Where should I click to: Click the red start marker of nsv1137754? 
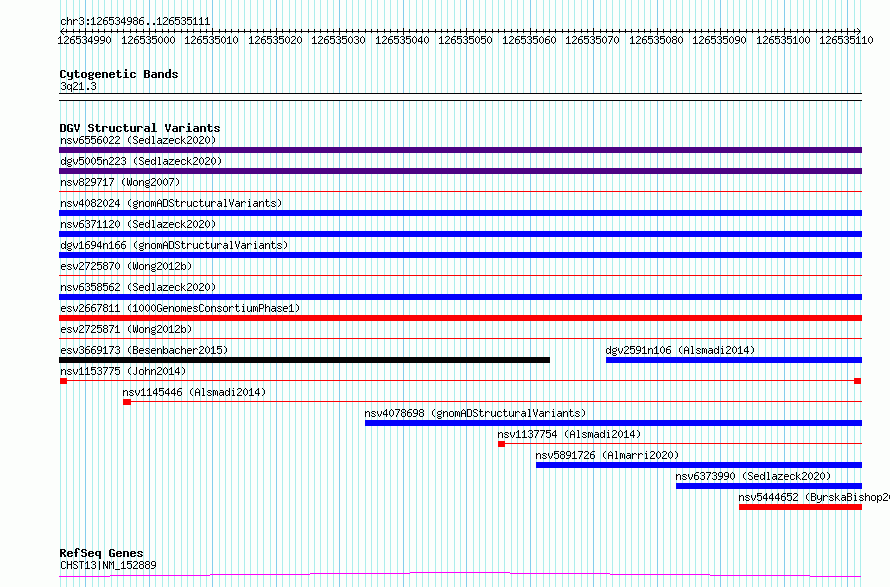tap(501, 444)
